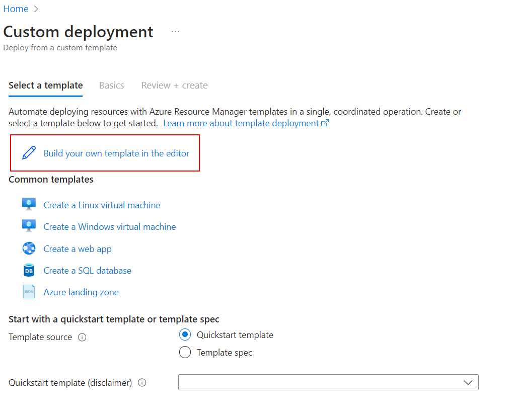Screen dimensions: 514x420
Task: Click the Quickstart template (disclaimer) label
Action: tap(70, 383)
